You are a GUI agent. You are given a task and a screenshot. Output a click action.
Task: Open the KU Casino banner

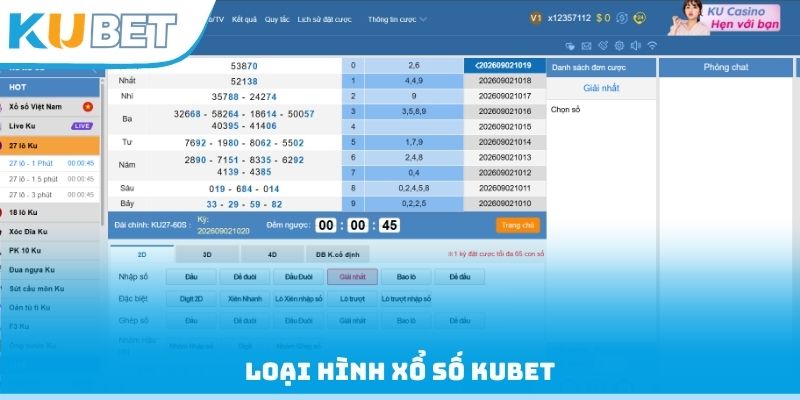click(x=724, y=18)
